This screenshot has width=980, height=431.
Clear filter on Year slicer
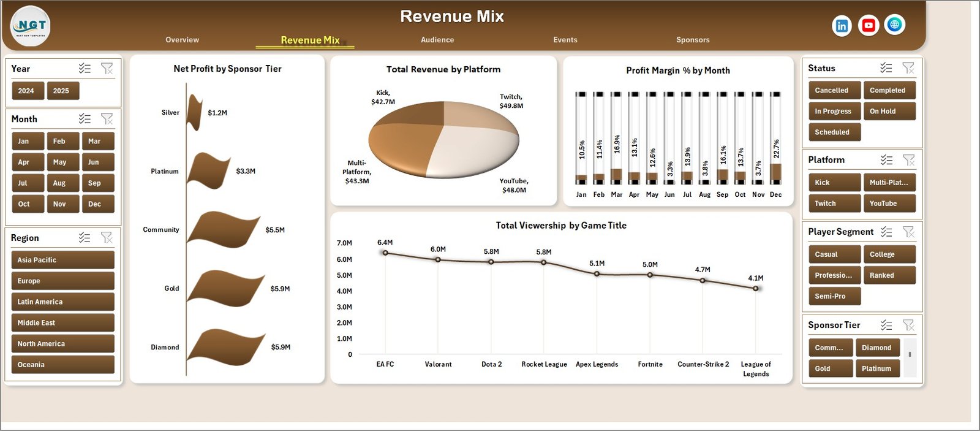click(x=107, y=69)
